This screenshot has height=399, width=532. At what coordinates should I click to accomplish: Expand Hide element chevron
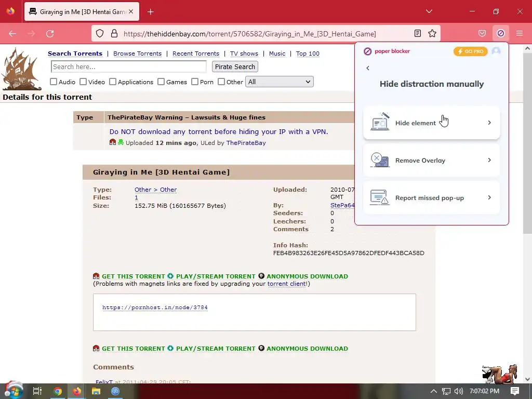pos(489,123)
